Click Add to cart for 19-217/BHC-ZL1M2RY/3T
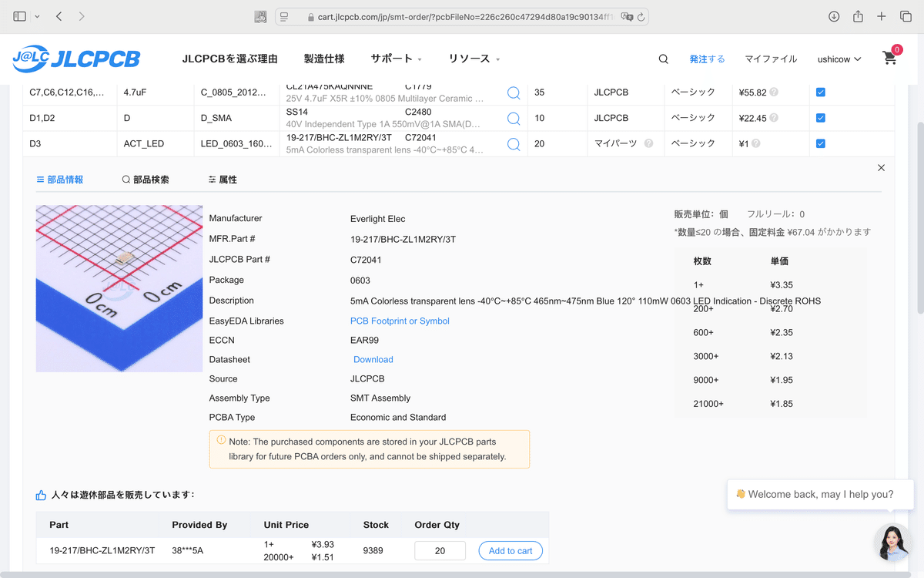This screenshot has width=924, height=578. 511,550
